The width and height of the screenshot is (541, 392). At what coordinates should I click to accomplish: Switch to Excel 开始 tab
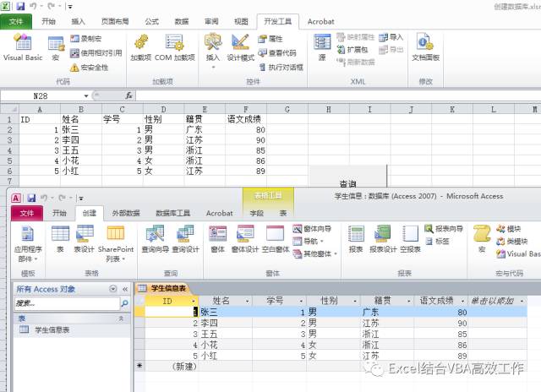point(48,21)
